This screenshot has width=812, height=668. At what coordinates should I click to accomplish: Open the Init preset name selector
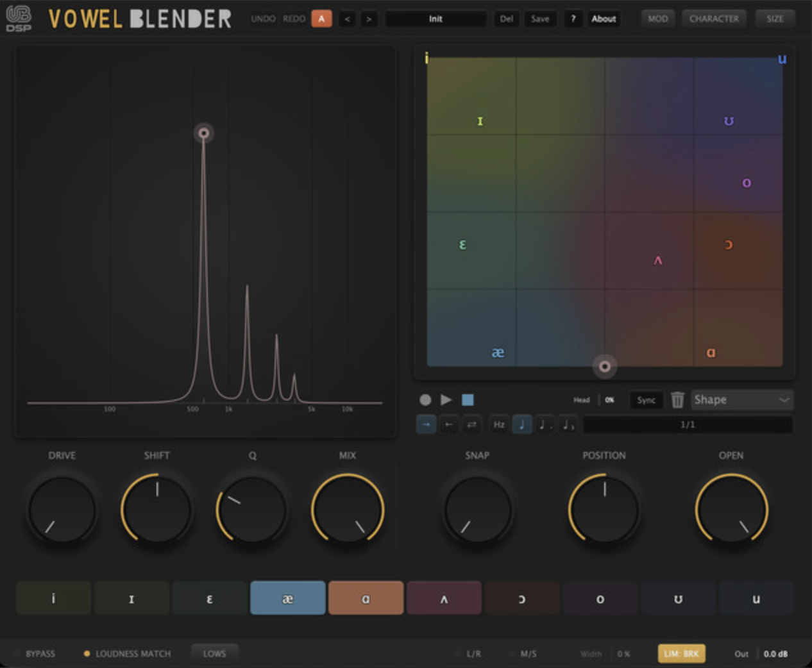(x=436, y=19)
